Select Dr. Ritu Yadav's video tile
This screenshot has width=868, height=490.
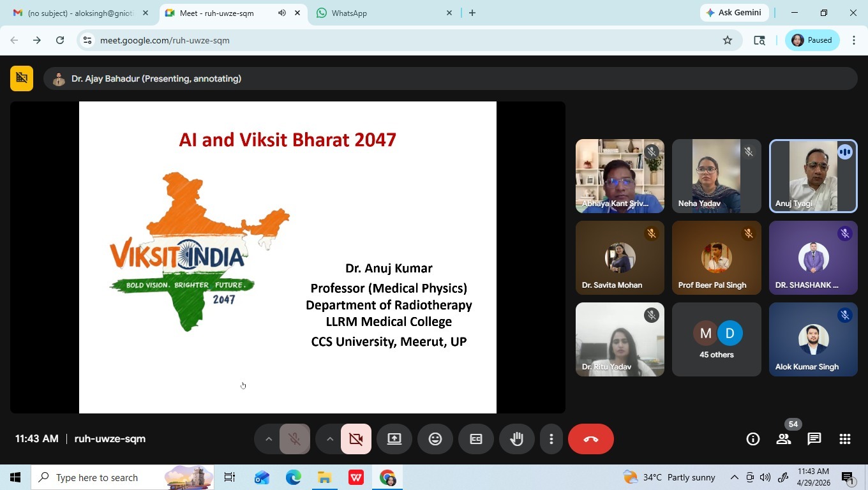(620, 339)
